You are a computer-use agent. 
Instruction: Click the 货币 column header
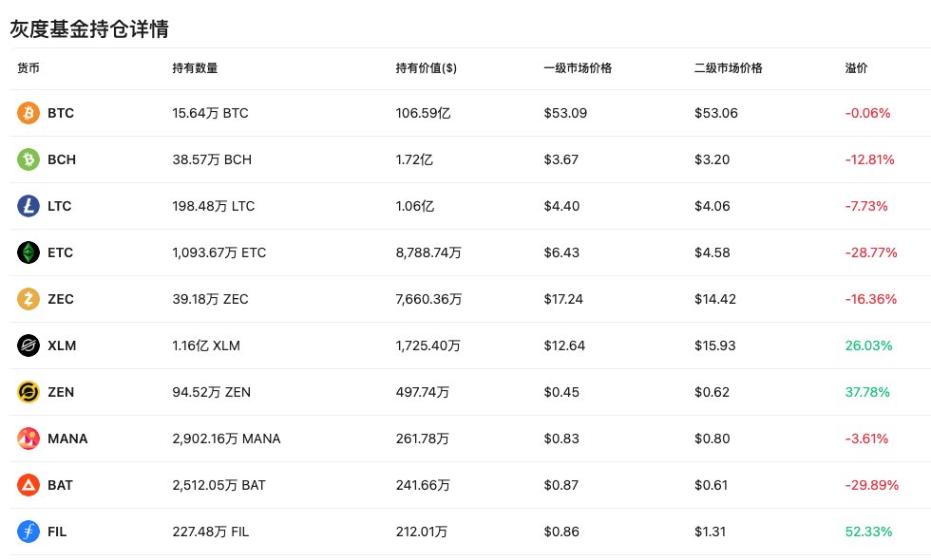pyautogui.click(x=28, y=68)
